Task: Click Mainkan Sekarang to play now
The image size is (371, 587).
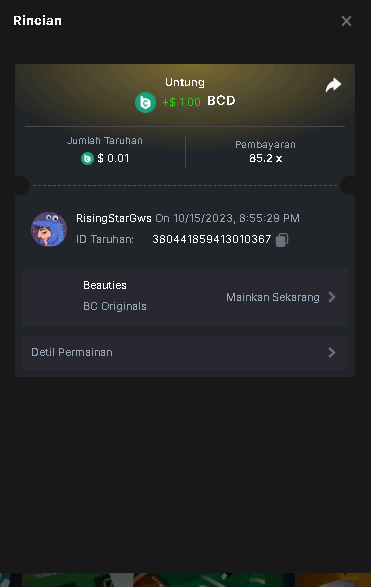Action: click(x=273, y=297)
